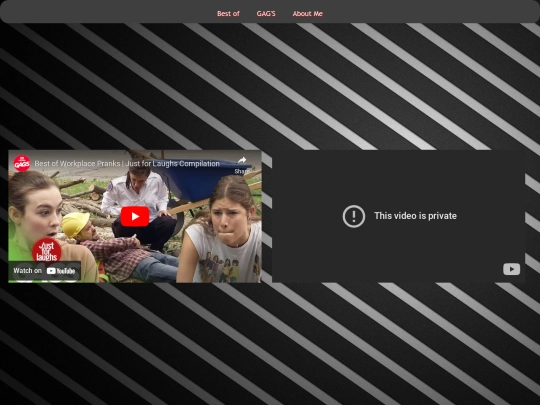The image size is (540, 405).
Task: Select the 'This video is private' text
Action: (x=415, y=216)
